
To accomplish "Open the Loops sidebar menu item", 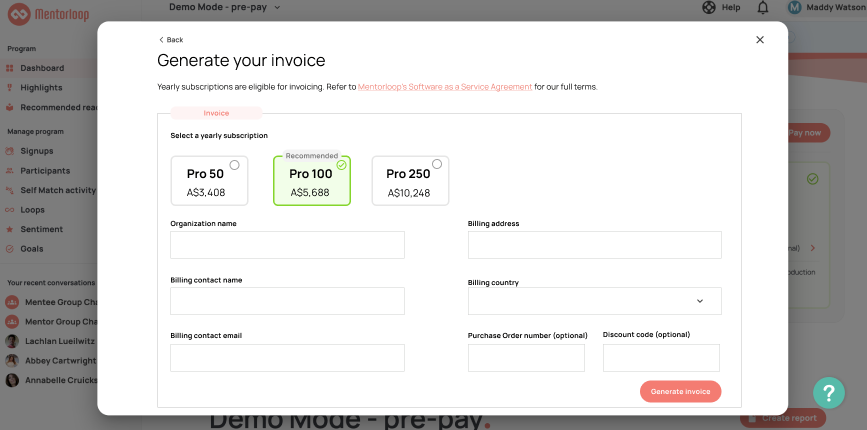I will (x=32, y=210).
